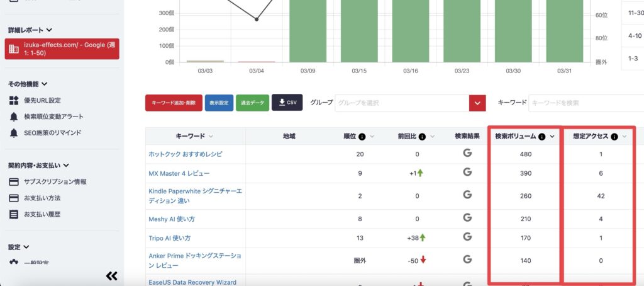Collapse the 詳細レポート sidebar section
Viewport: 644px width, 286px height.
[x=49, y=30]
